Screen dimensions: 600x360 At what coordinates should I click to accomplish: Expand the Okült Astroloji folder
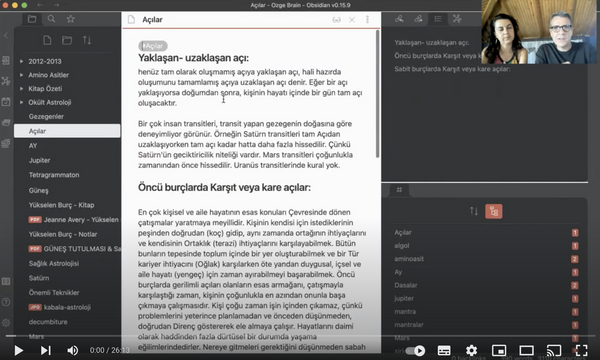[21, 102]
